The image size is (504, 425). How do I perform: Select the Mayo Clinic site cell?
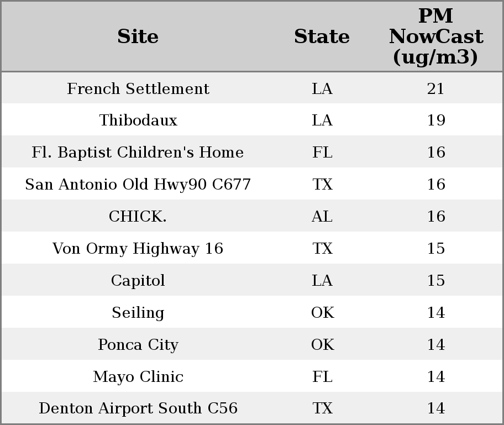pyautogui.click(x=138, y=377)
